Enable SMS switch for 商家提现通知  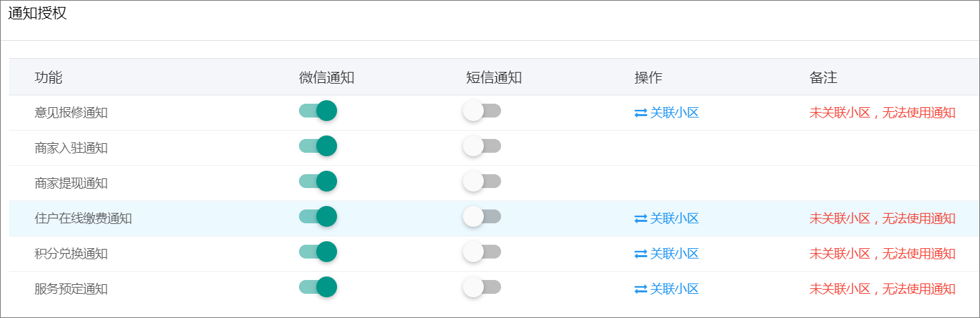[x=482, y=181]
